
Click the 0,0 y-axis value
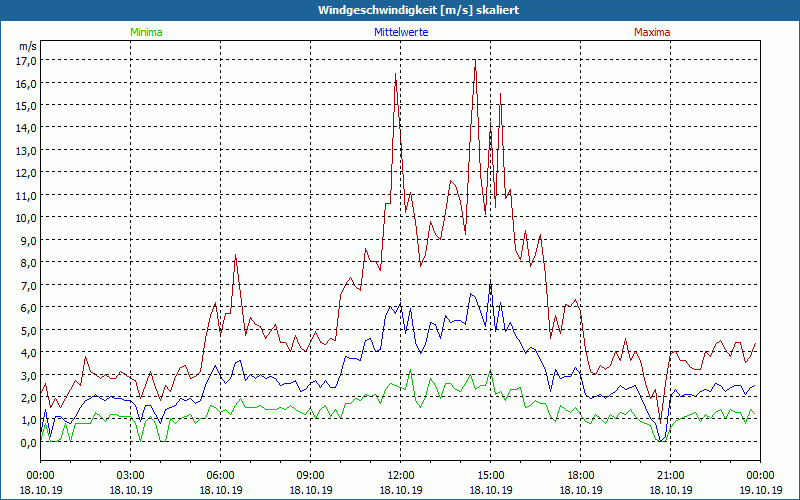(x=26, y=442)
